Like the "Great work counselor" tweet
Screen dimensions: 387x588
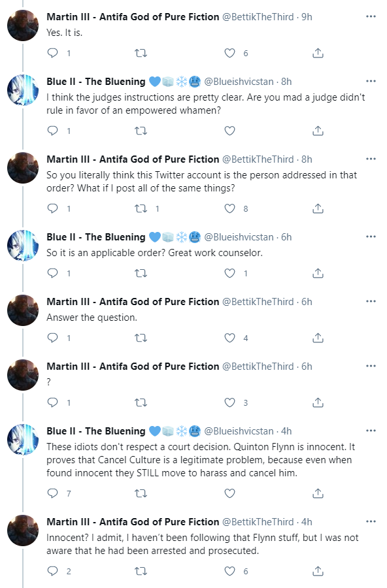(x=229, y=273)
